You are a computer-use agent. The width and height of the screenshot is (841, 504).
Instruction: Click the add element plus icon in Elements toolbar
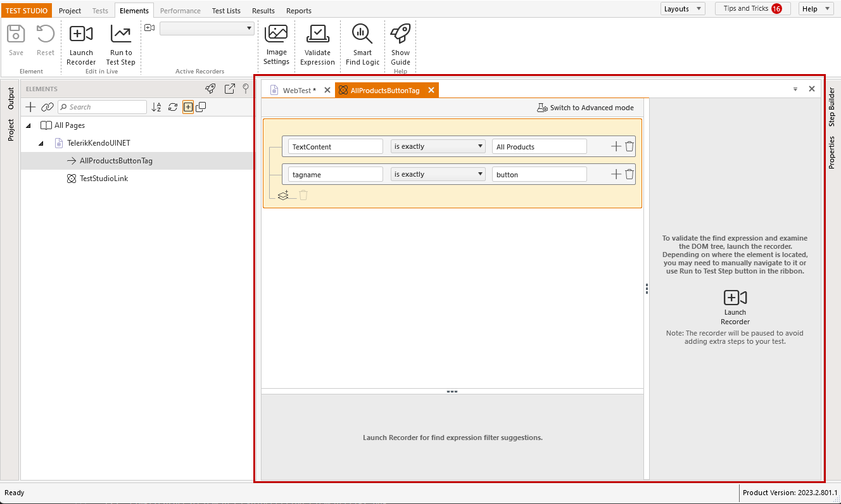click(x=30, y=107)
